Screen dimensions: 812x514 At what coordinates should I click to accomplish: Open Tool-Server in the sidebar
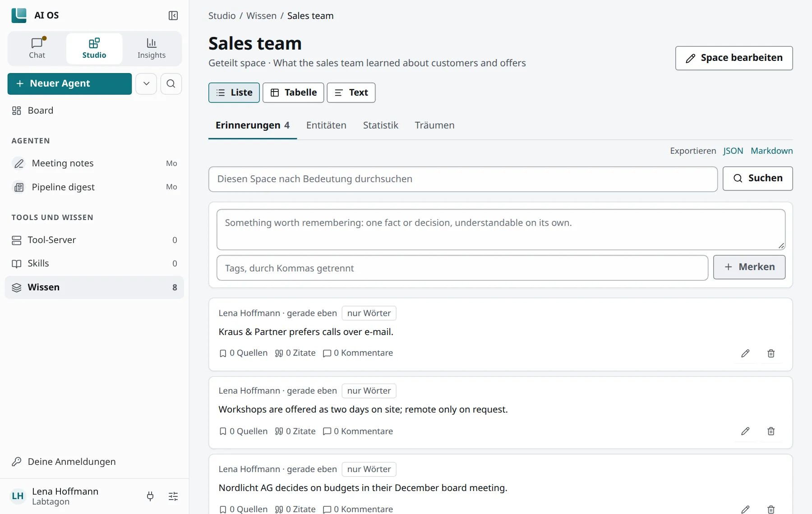(94, 240)
